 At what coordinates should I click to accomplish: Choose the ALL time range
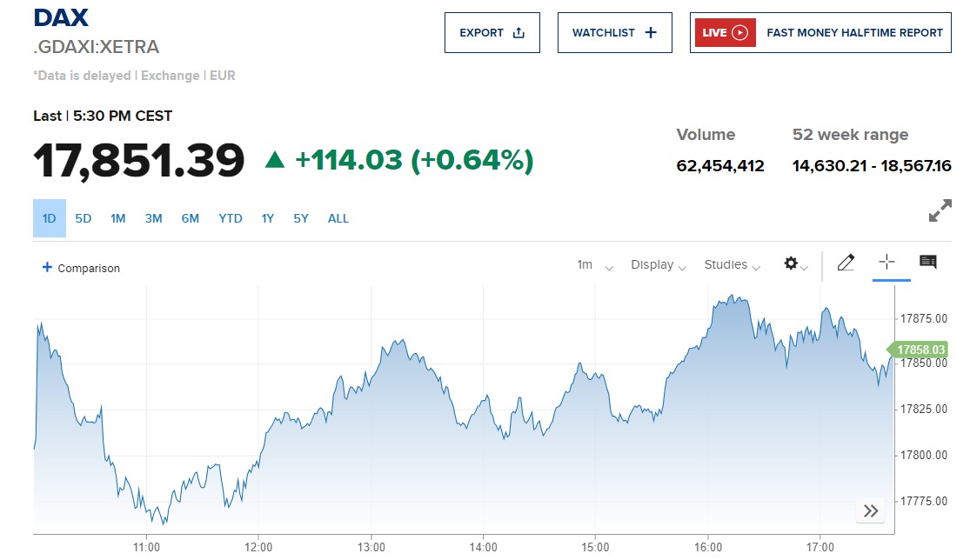tap(338, 218)
